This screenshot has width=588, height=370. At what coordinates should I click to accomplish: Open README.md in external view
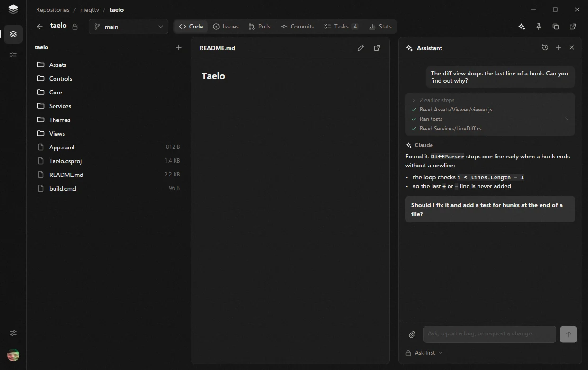[377, 48]
